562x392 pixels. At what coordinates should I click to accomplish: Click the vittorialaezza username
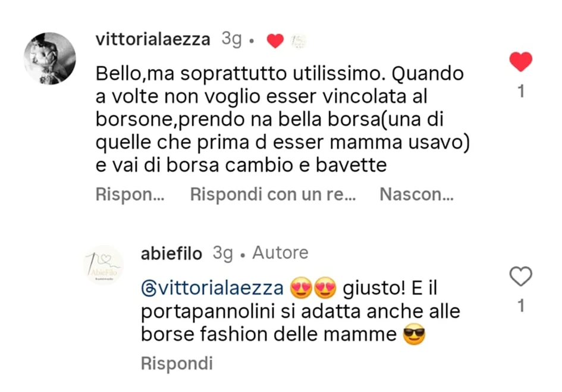(153, 39)
